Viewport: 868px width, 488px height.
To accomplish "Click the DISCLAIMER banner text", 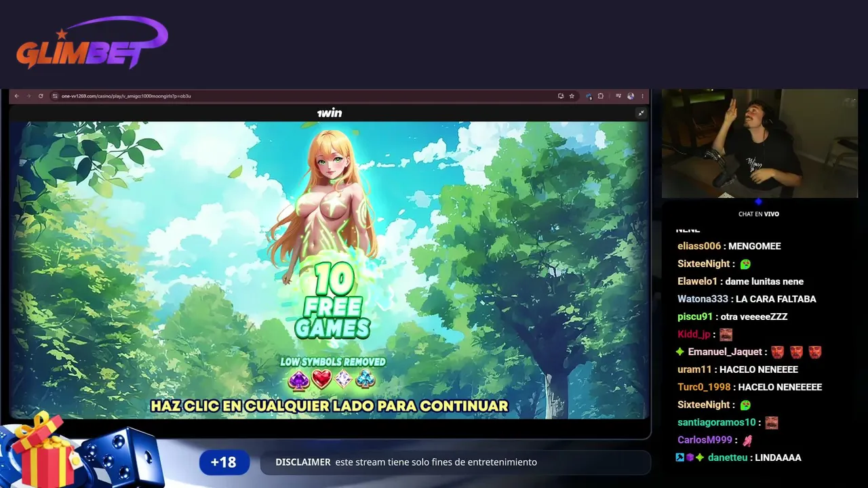I will 406,462.
